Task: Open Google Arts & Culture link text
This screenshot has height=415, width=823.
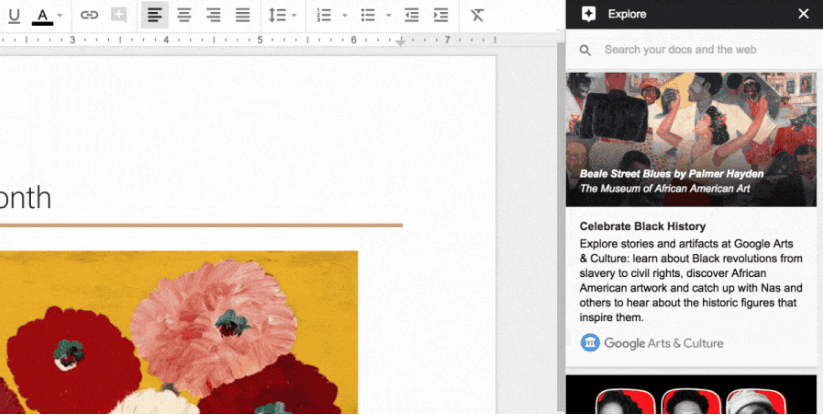Action: click(663, 343)
